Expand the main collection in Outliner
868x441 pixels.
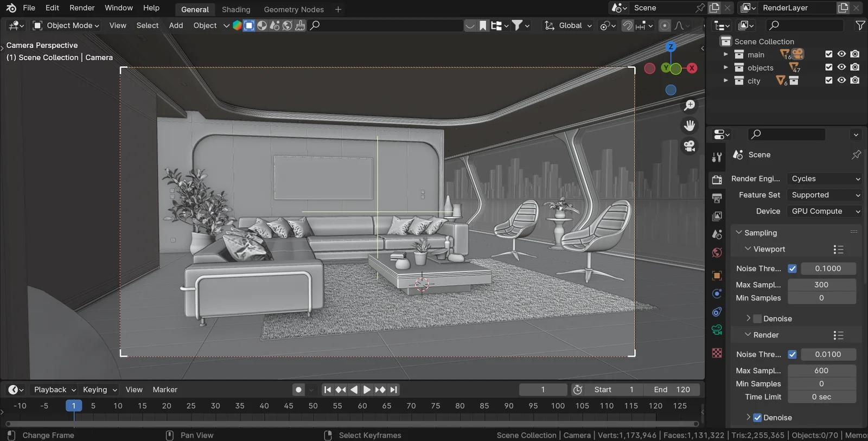(x=726, y=54)
